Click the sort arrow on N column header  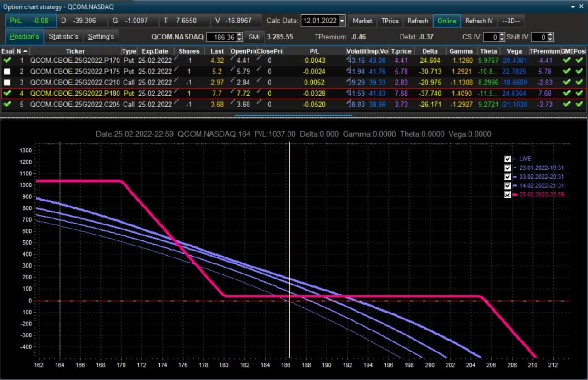[x=25, y=51]
